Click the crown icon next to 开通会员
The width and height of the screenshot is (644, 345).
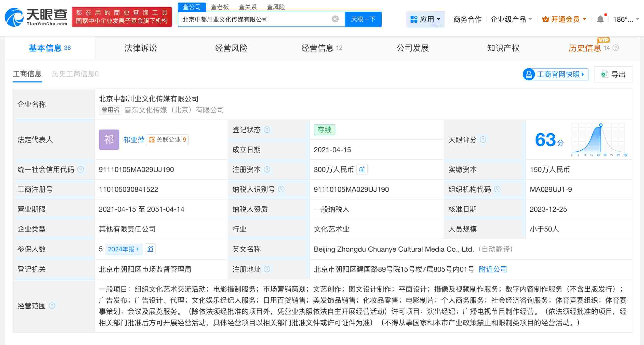tap(546, 19)
